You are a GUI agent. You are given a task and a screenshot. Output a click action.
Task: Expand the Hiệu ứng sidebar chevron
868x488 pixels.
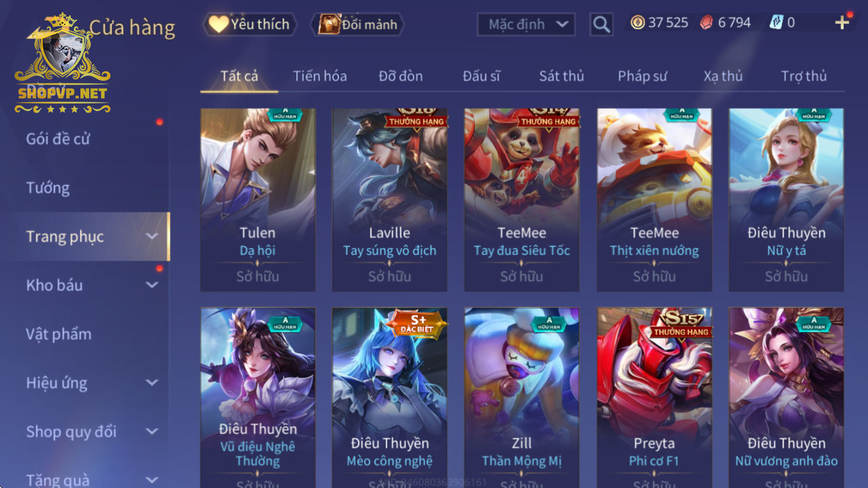tap(152, 383)
